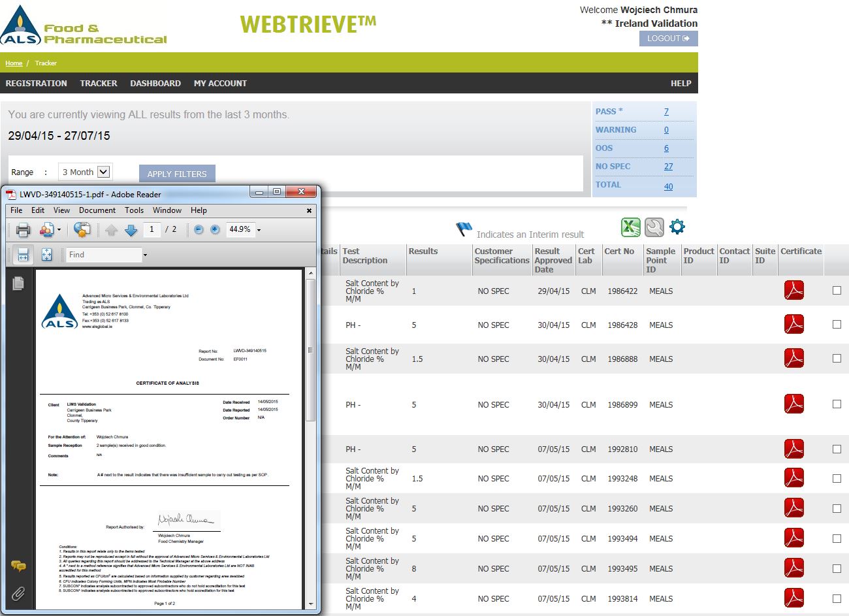
Task: Open the MY ACCOUNT navigation tab
Action: 220,84
